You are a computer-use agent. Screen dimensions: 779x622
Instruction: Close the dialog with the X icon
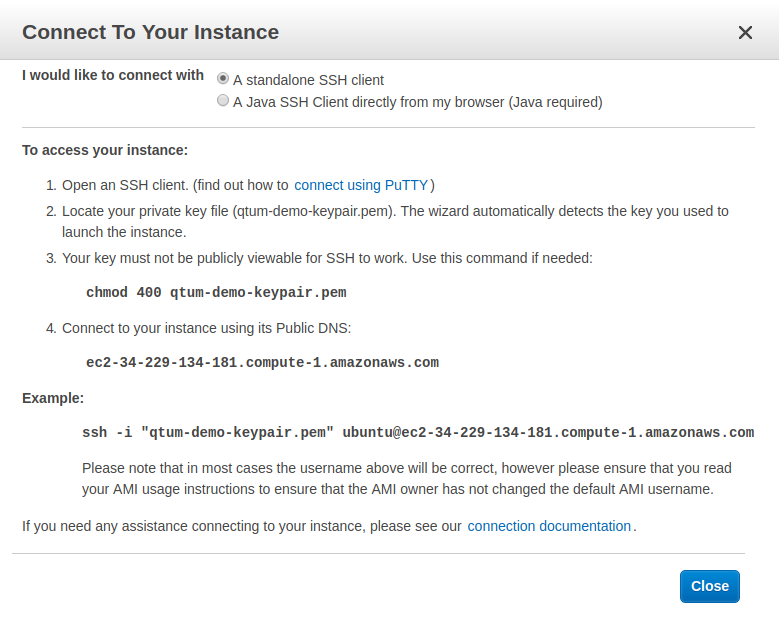click(x=745, y=33)
